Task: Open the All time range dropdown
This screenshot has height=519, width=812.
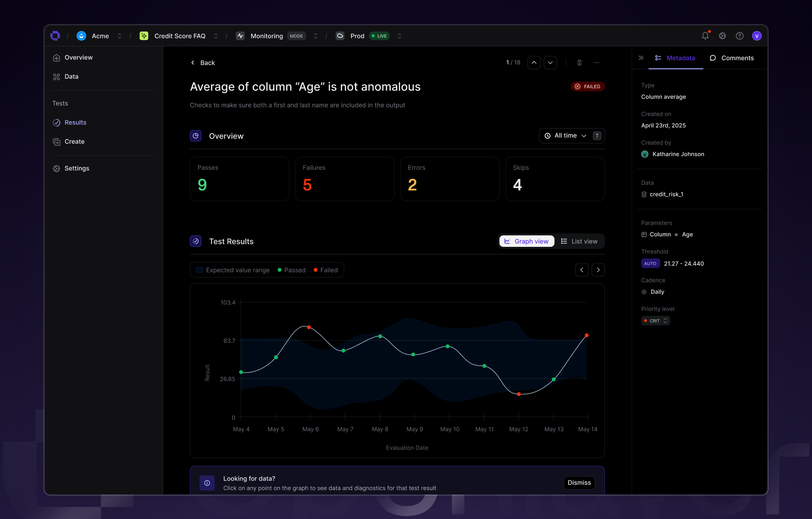Action: pyautogui.click(x=565, y=136)
